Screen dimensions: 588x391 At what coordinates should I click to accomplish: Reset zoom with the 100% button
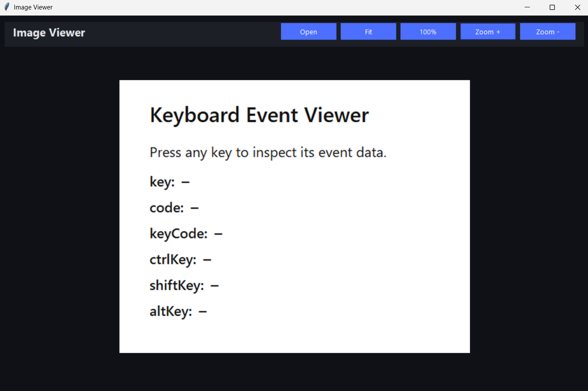[x=428, y=31]
